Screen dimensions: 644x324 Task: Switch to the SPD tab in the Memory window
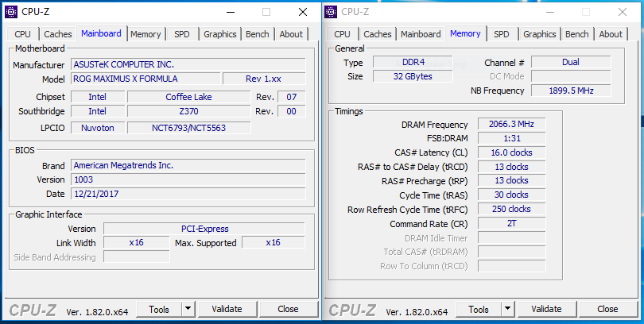tap(502, 34)
